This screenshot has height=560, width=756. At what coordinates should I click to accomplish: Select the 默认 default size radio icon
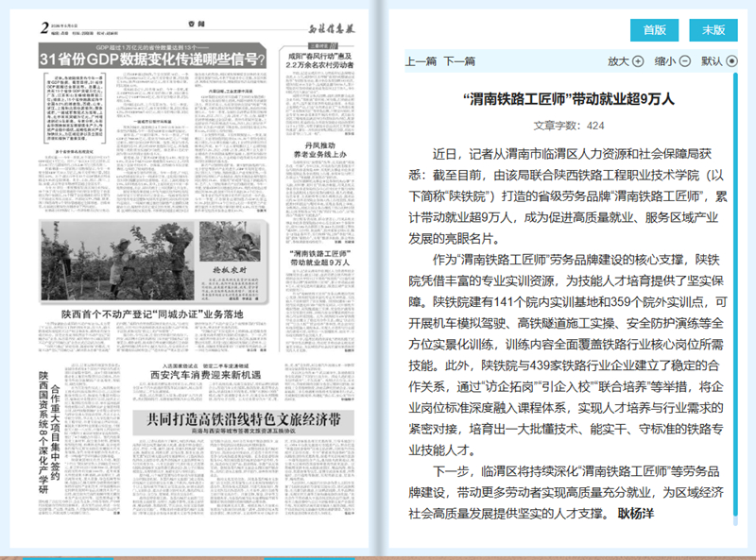[731, 61]
